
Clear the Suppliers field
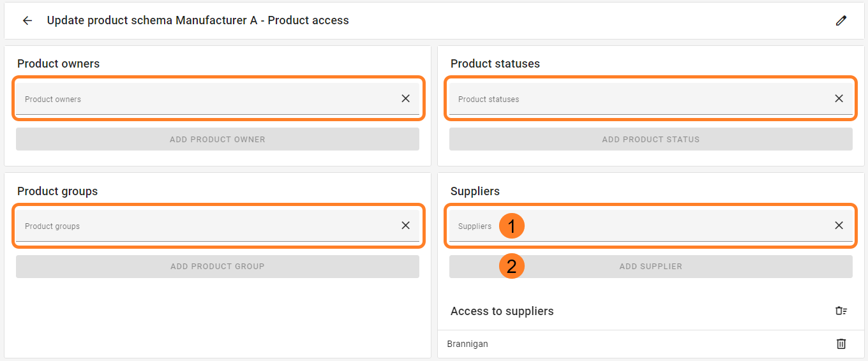coord(839,225)
